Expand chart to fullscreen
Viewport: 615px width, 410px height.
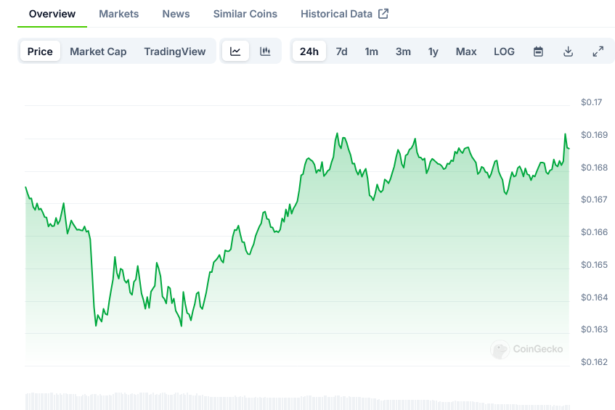(598, 51)
